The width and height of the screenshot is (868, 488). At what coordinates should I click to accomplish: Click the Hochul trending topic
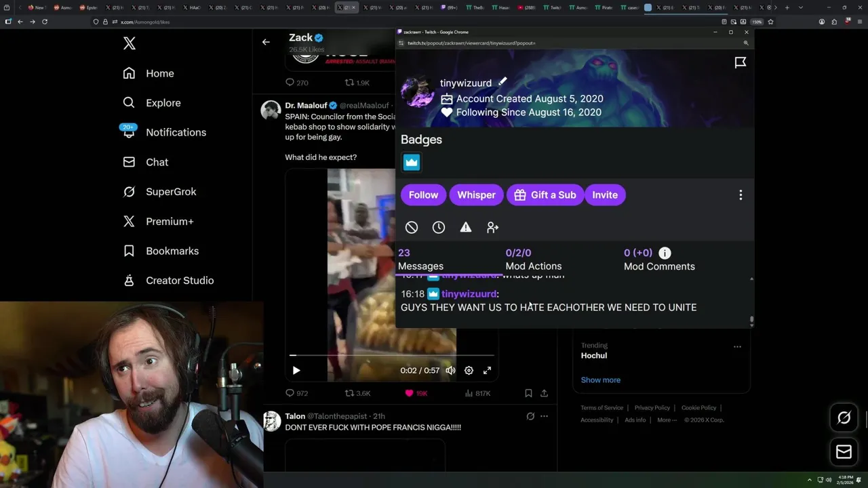[594, 356]
